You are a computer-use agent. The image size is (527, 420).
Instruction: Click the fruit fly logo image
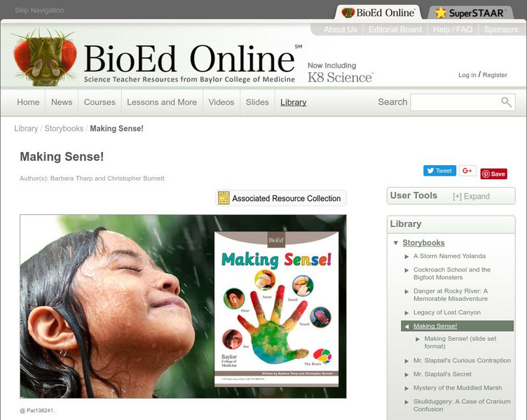click(x=44, y=57)
